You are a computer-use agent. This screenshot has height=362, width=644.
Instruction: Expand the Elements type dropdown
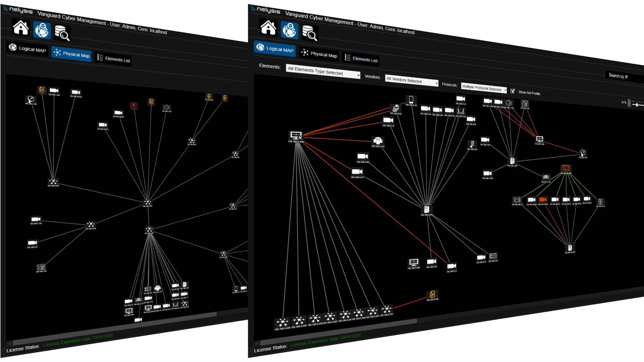click(x=323, y=71)
